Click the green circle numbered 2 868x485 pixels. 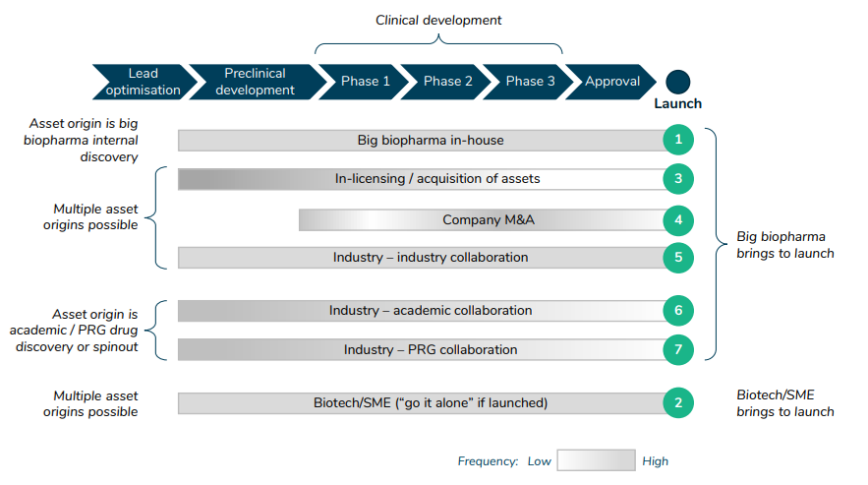click(x=677, y=402)
